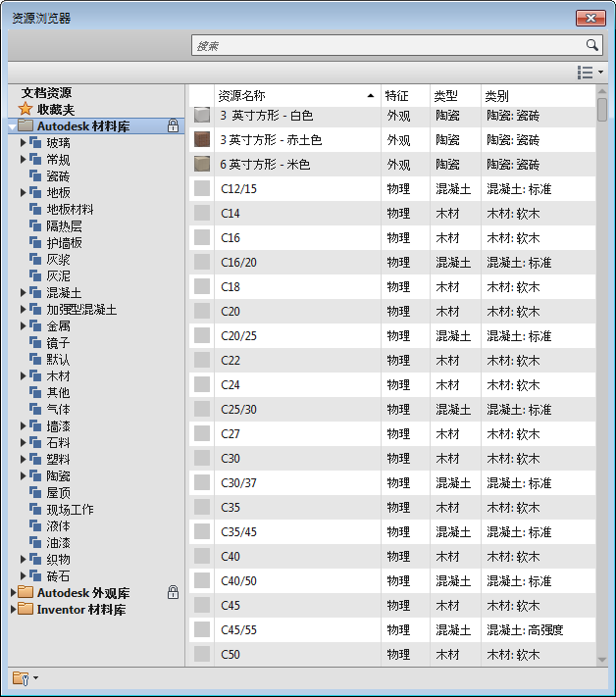Select the 护墙板 category icon

point(35,243)
